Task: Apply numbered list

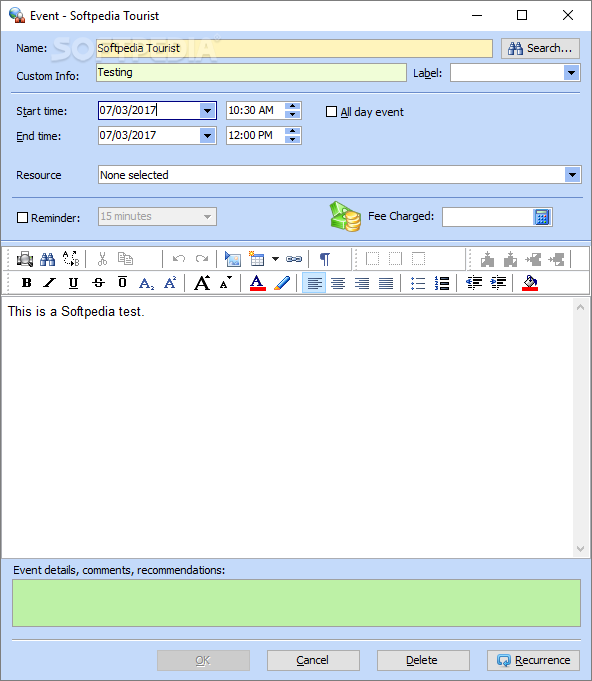Action: (x=442, y=283)
